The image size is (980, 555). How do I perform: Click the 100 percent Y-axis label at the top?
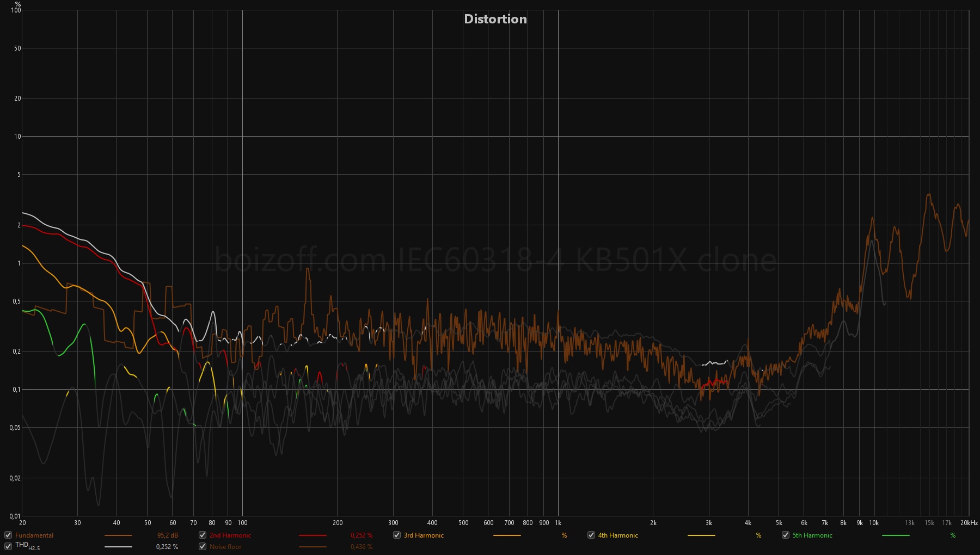(x=16, y=10)
